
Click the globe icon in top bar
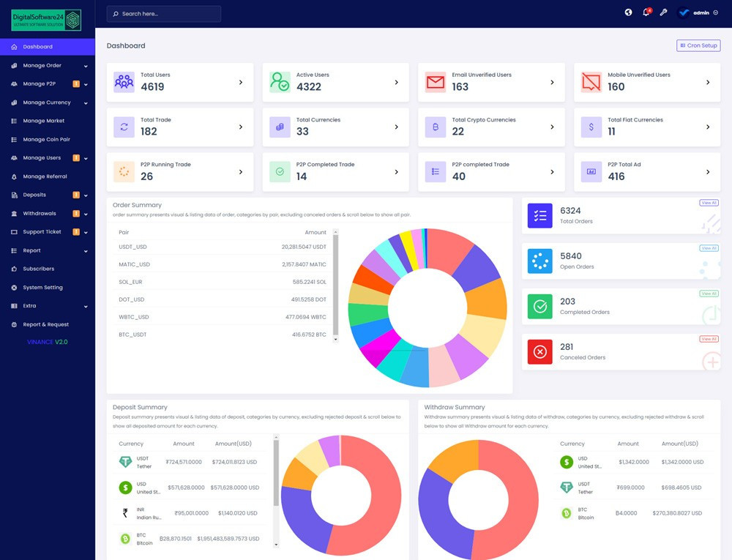tap(628, 12)
